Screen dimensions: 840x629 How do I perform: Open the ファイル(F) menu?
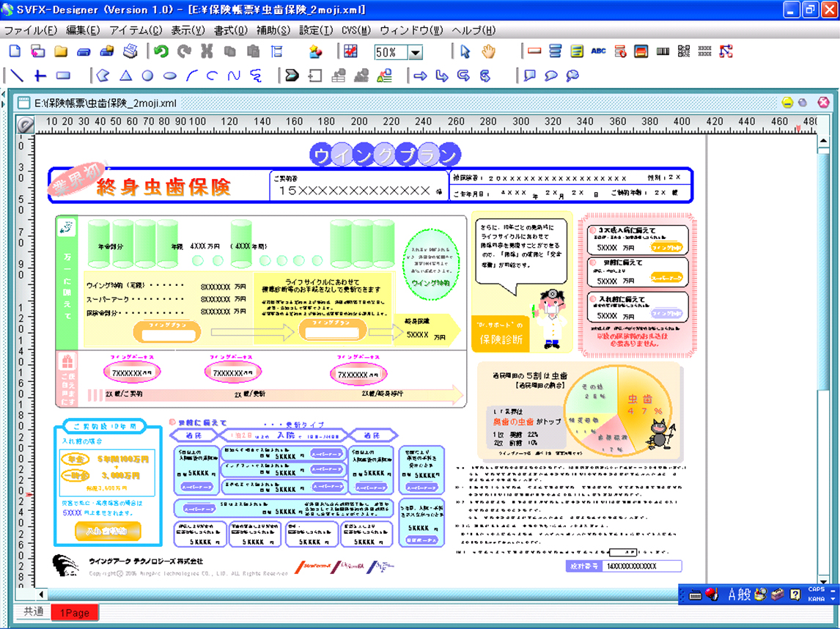pyautogui.click(x=31, y=30)
